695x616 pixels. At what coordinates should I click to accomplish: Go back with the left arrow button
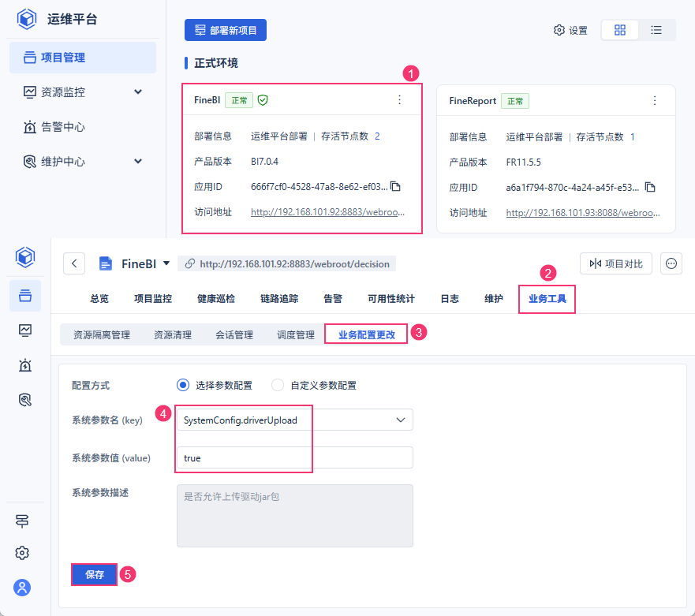(74, 263)
